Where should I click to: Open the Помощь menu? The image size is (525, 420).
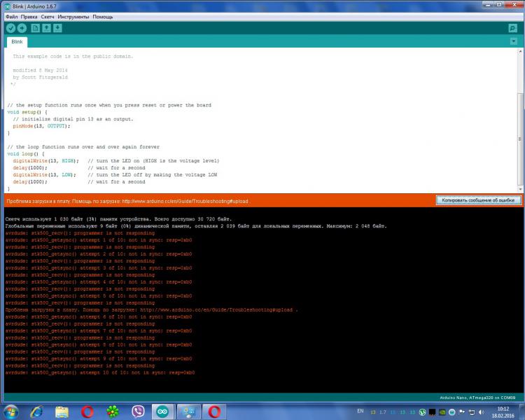[x=103, y=17]
